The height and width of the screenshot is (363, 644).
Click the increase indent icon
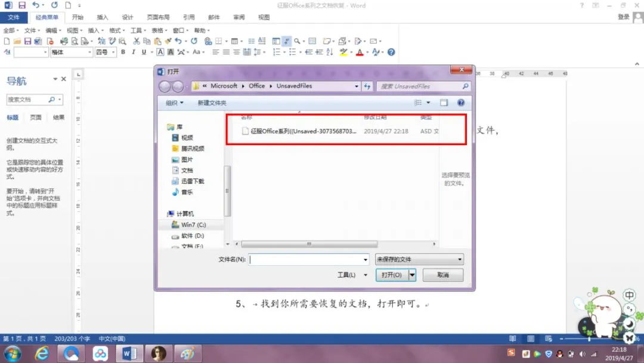coord(319,52)
